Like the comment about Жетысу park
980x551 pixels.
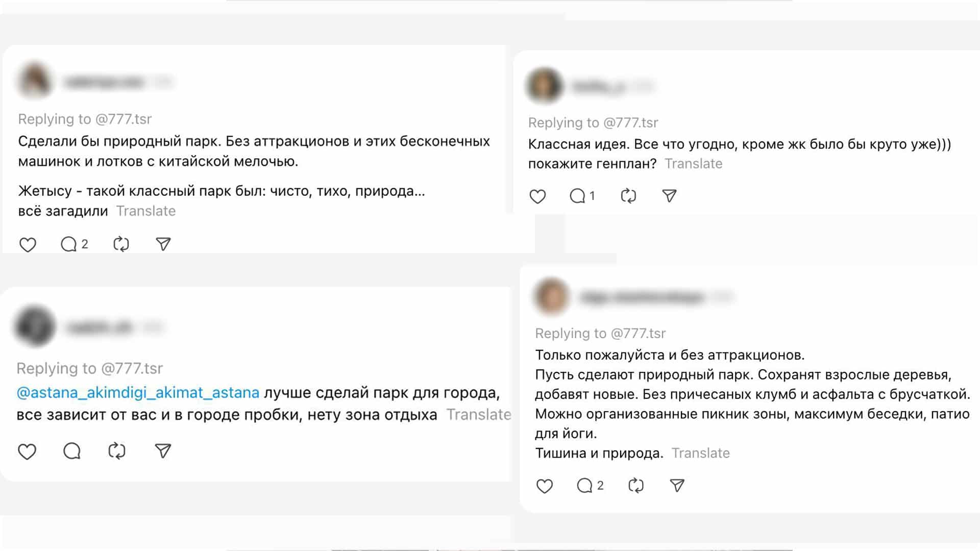click(28, 245)
